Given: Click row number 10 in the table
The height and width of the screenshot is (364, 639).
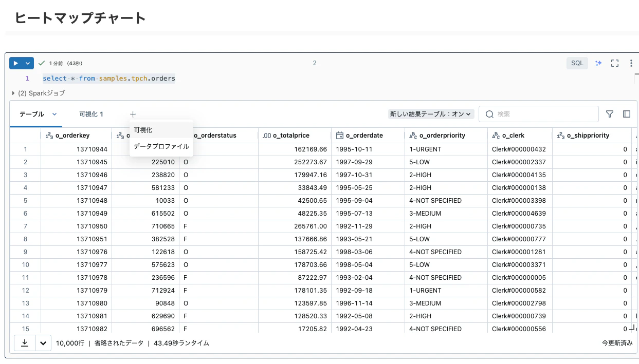Looking at the screenshot, I should [x=25, y=265].
